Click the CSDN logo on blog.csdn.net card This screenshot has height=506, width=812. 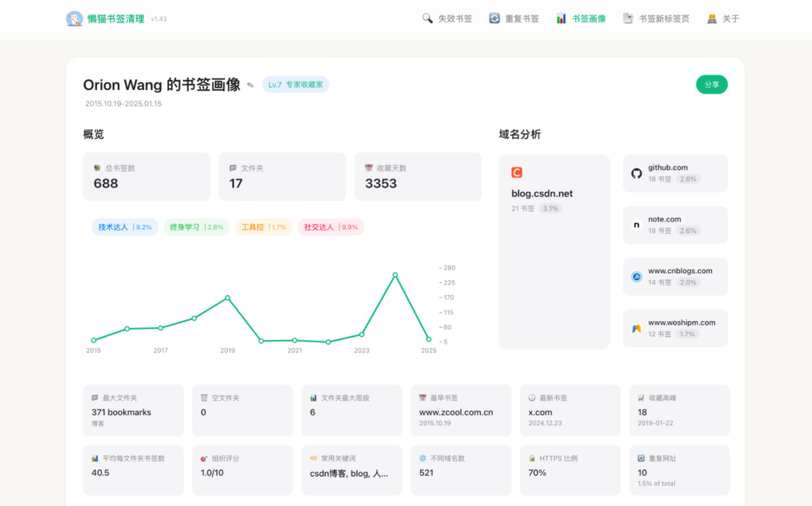517,173
